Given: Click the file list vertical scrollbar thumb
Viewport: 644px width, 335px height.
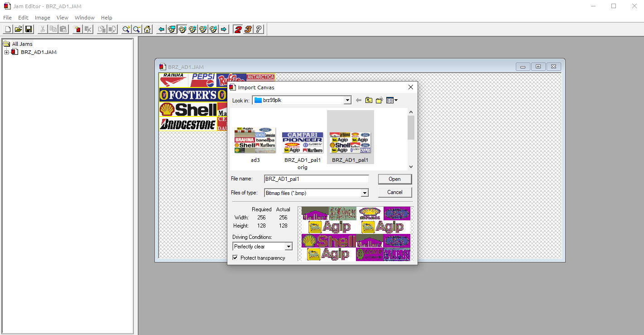Looking at the screenshot, I should point(411,128).
